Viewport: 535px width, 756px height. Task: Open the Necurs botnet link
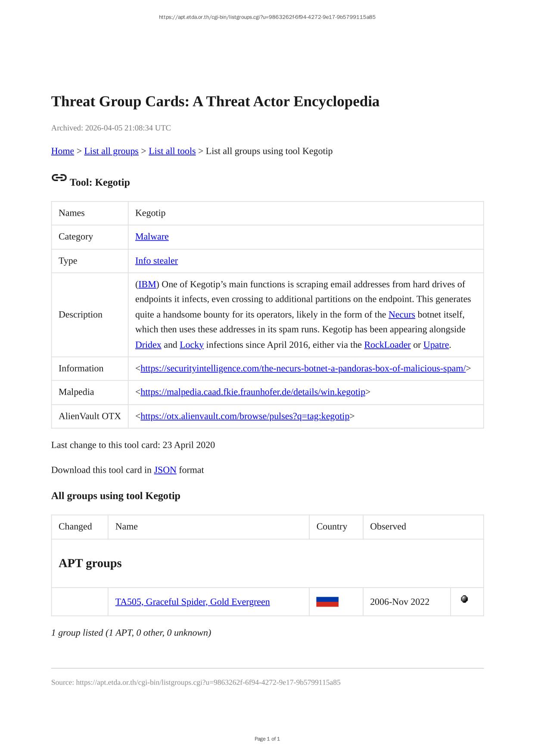click(401, 315)
